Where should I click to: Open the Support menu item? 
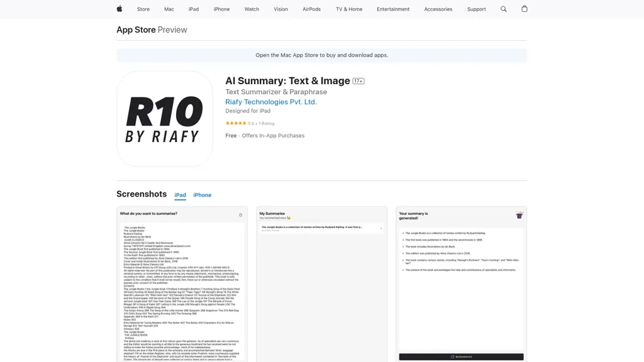point(476,9)
